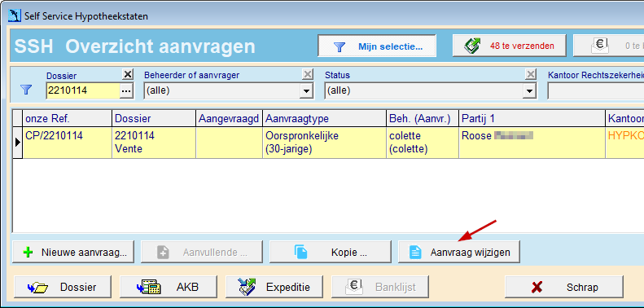Expand the Status dropdown
This screenshot has height=308, width=644.
point(530,91)
